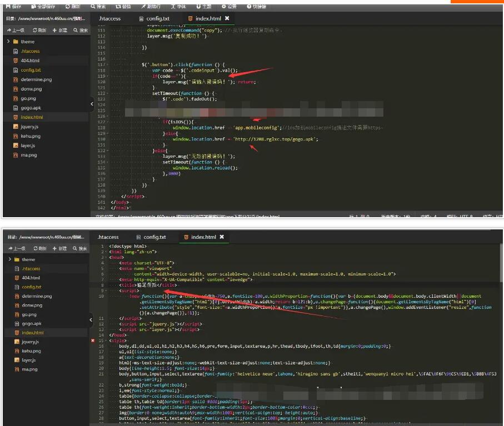The image size is (504, 426).
Task: Click the 主题 theme icon in the top toolbar
Action: click(x=198, y=6)
